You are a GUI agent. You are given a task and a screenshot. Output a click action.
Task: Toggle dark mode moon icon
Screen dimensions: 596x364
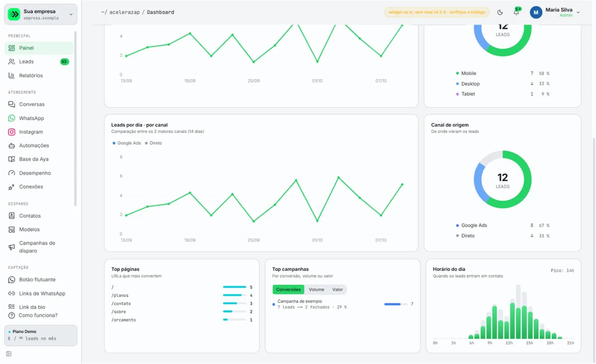coord(500,12)
